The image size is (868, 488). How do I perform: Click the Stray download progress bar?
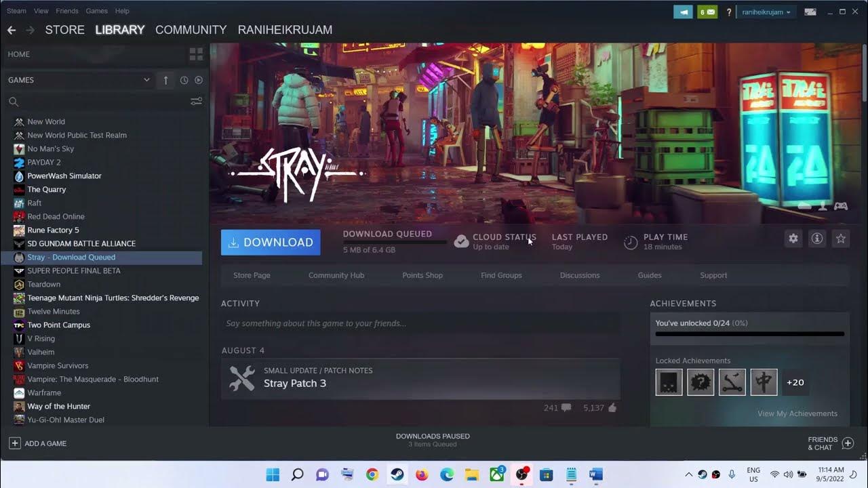(395, 242)
